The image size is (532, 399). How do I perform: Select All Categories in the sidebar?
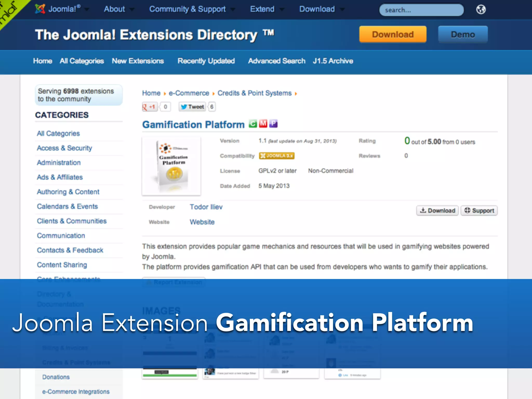58,133
